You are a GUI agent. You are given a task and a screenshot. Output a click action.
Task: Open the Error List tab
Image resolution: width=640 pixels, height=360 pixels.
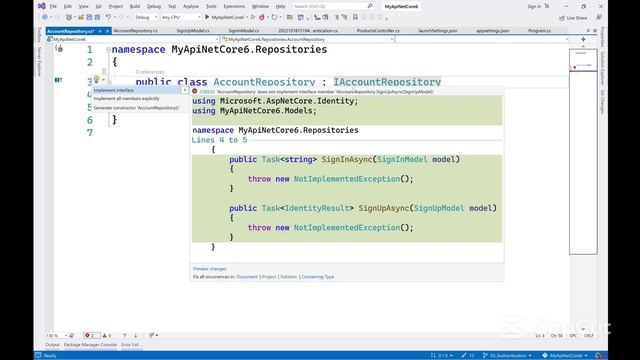pyautogui.click(x=130, y=345)
